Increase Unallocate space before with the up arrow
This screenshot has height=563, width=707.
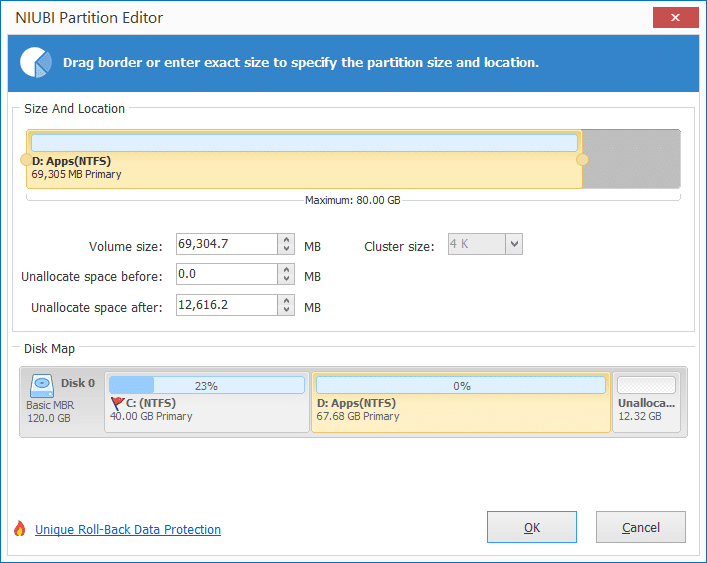click(286, 270)
